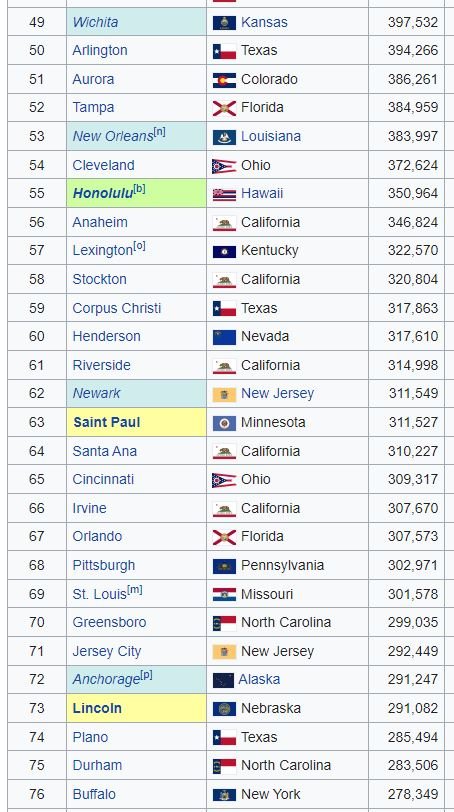The image size is (454, 812).
Task: Open the New Orleans city link
Action: pos(113,137)
